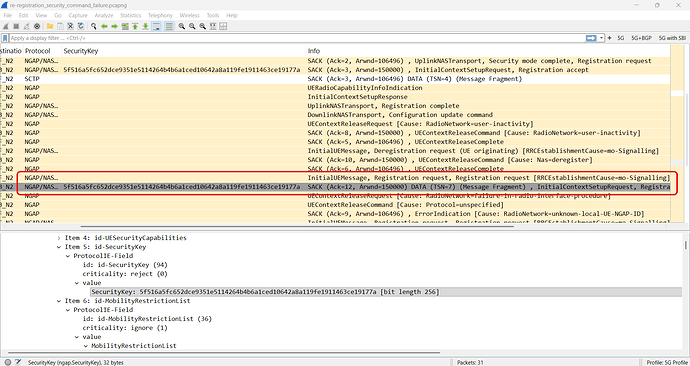The image size is (690, 366).
Task: Start a new packet capture
Action: click(x=6, y=26)
